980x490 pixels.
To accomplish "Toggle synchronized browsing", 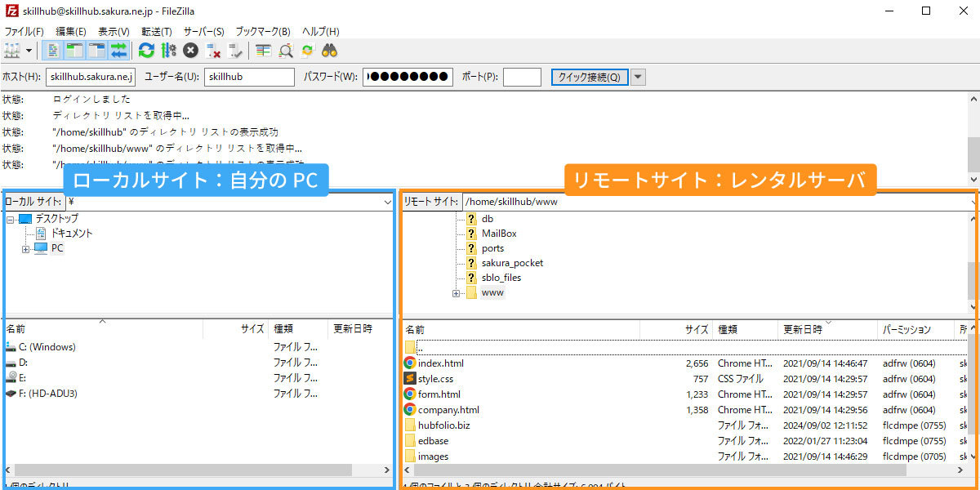I will [x=307, y=51].
